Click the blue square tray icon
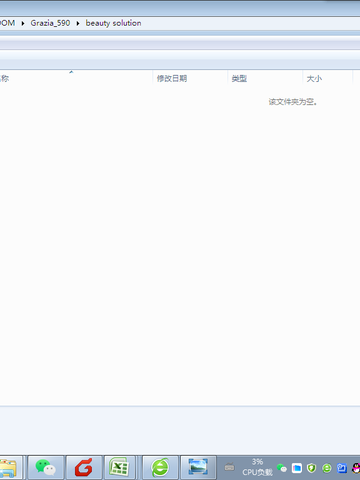Image resolution: width=360 pixels, height=480 pixels. (x=342, y=468)
